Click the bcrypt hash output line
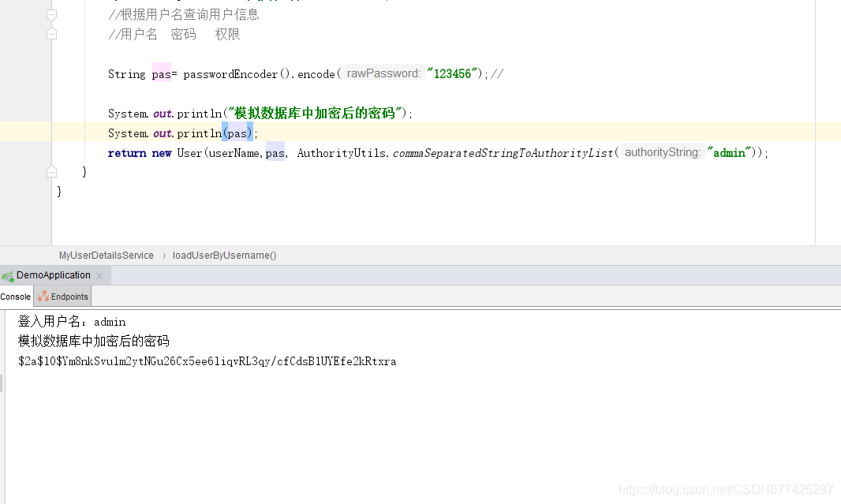The width and height of the screenshot is (841, 504). click(207, 361)
